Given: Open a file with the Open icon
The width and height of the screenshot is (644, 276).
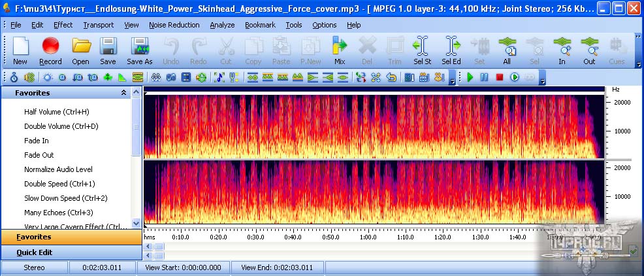Looking at the screenshot, I should click(81, 51).
